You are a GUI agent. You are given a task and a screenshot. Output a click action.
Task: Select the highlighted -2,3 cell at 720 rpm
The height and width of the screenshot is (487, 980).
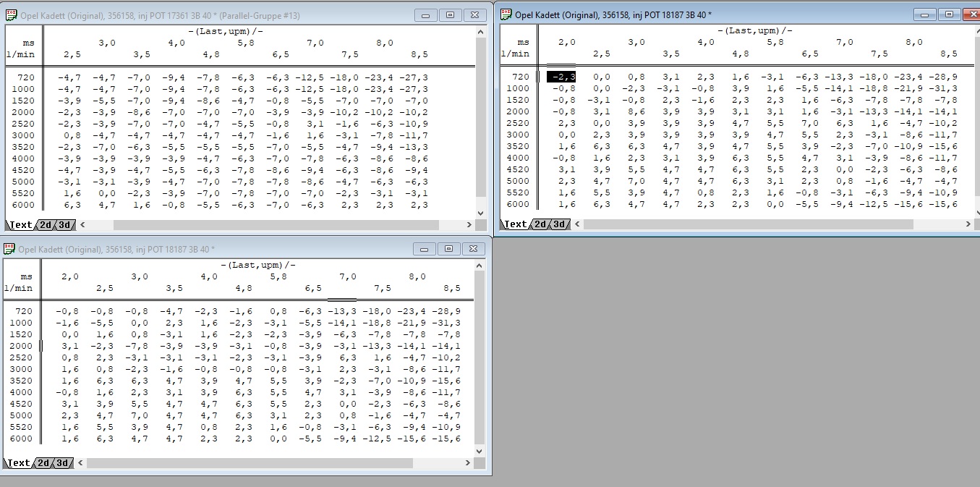(x=561, y=77)
